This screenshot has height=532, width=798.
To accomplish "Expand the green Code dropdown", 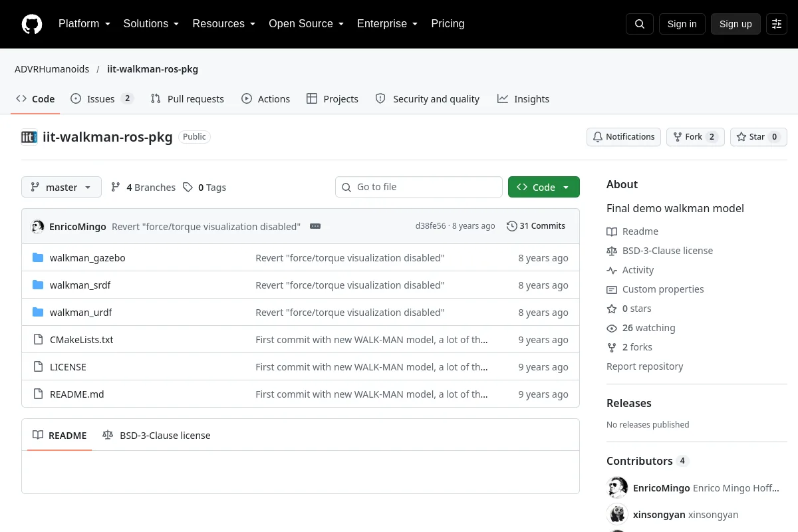I will (544, 187).
